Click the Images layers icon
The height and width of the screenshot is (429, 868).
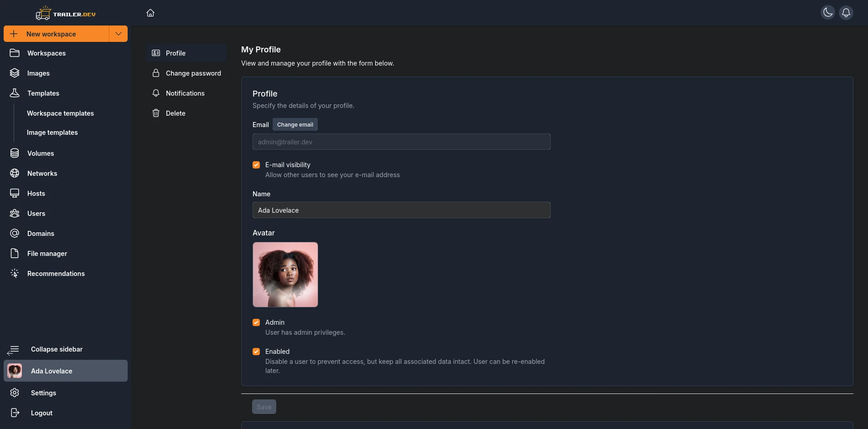pyautogui.click(x=15, y=73)
